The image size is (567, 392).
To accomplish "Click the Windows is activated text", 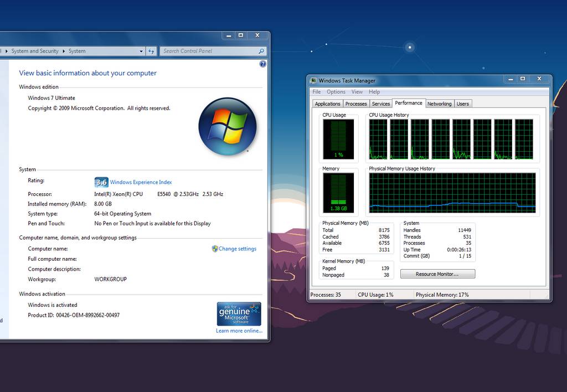I will pyautogui.click(x=53, y=305).
